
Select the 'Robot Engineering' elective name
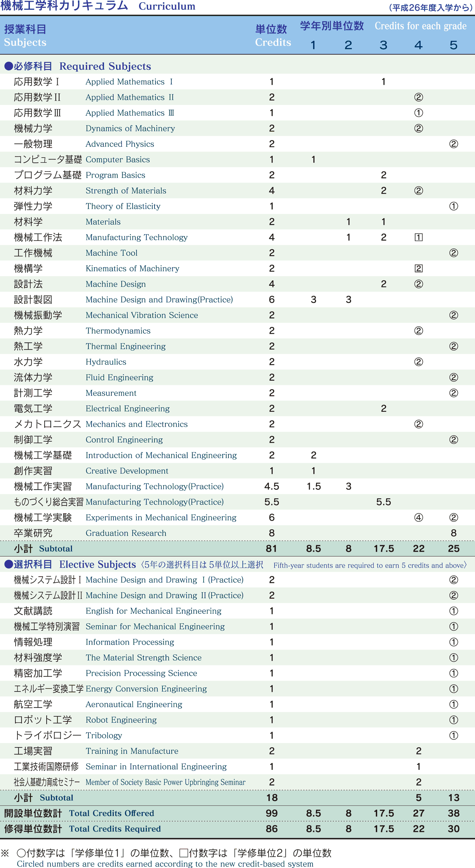(x=121, y=720)
